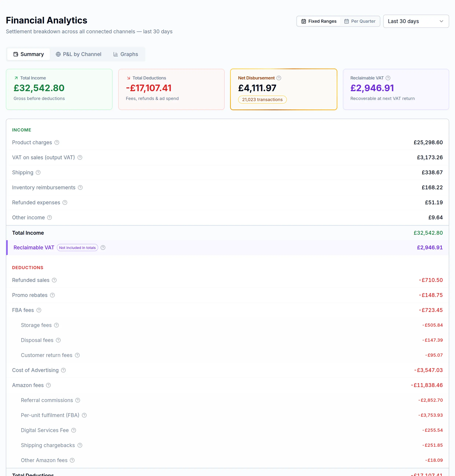455x476 pixels.
Task: Click the £3,173.26 output VAT amount
Action: click(x=430, y=157)
